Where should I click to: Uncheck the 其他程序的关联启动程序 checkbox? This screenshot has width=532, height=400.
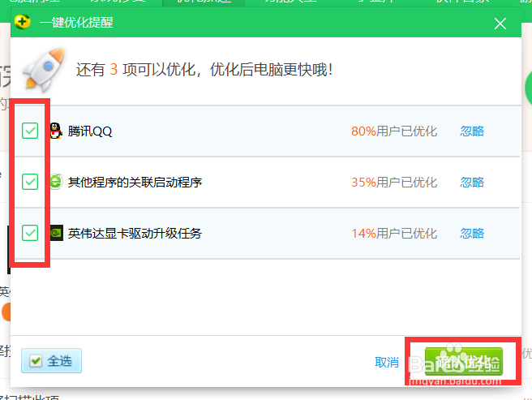[30, 182]
